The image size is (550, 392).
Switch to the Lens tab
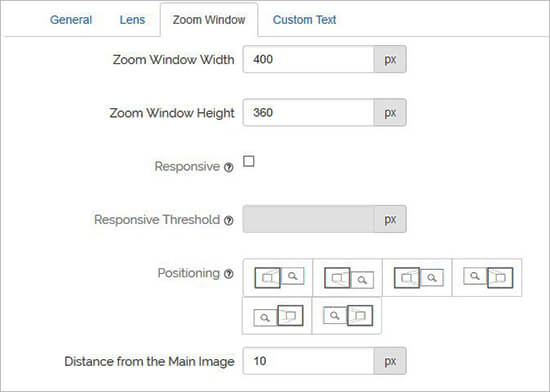[132, 20]
